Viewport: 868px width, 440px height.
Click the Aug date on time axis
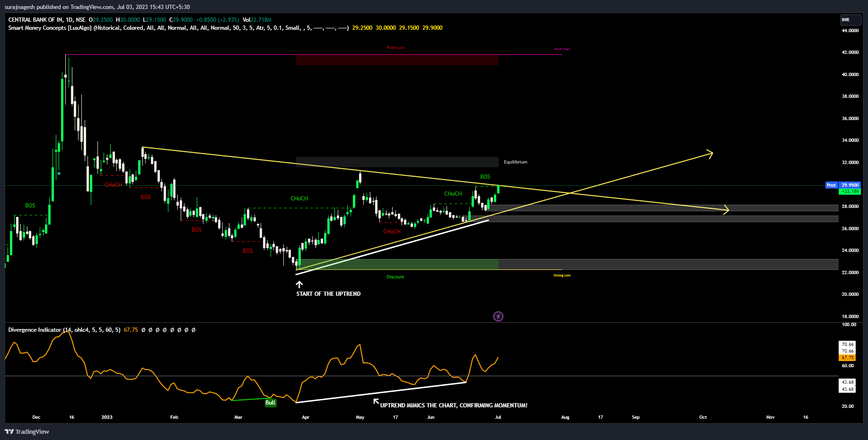[565, 417]
